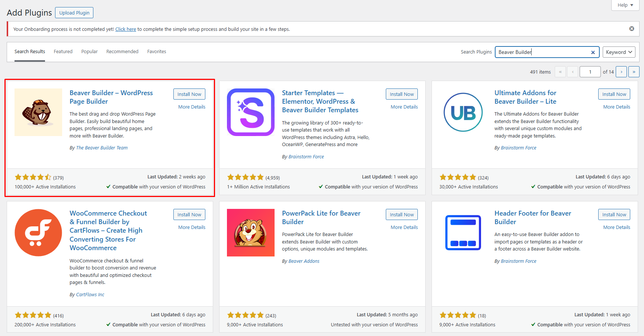This screenshot has width=644, height=336.
Task: Open Ultimate Addons for Beaver Builder title
Action: click(525, 97)
